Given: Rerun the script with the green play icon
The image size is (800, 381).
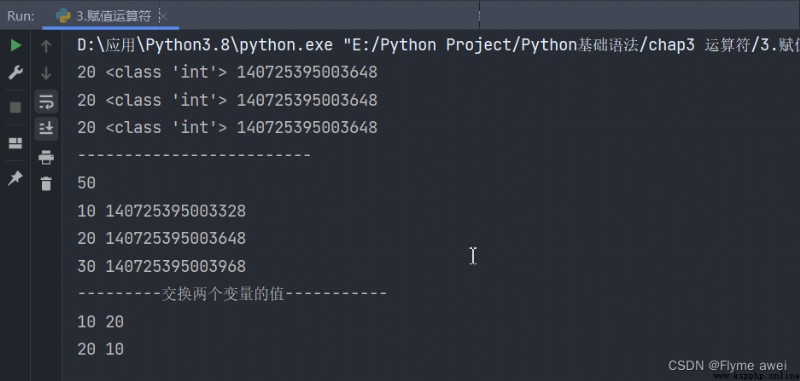Looking at the screenshot, I should (16, 45).
